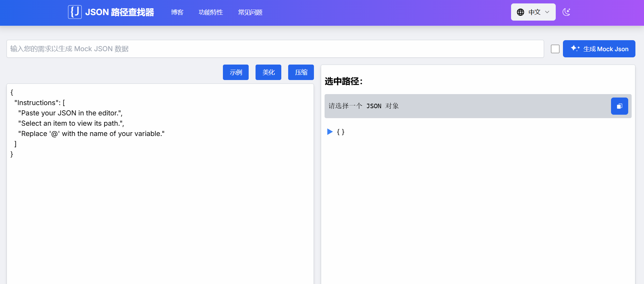Tick the checkbox next to 生成 Mock Json
Viewport: 644px width, 284px height.
[555, 49]
